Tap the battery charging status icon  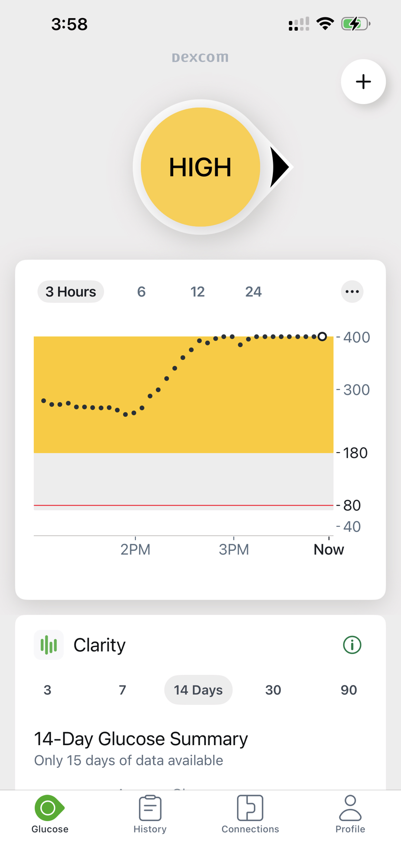click(x=355, y=23)
